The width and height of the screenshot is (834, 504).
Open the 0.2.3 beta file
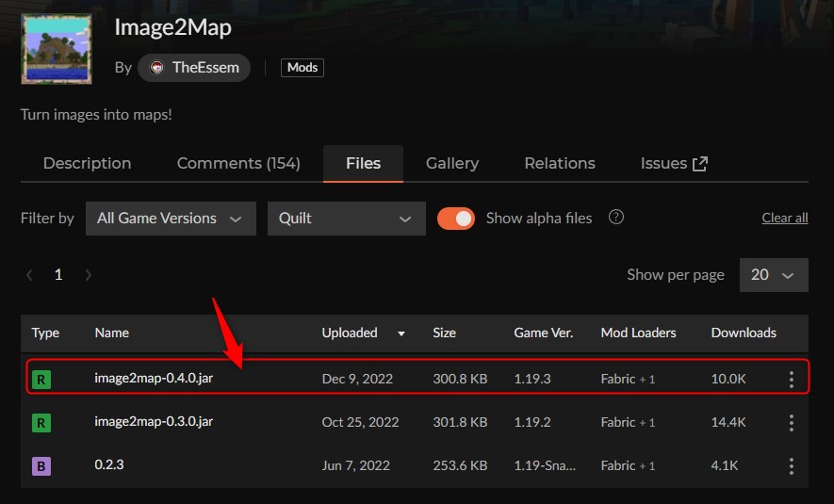(109, 464)
